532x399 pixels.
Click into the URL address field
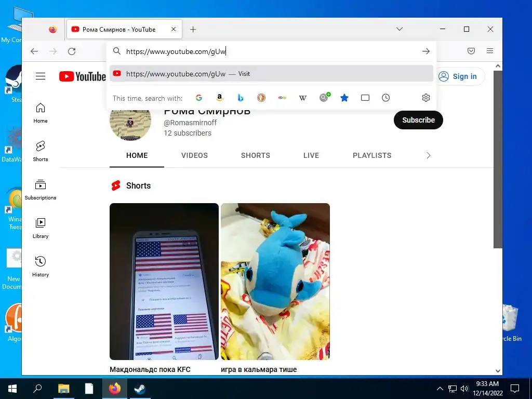[271, 51]
